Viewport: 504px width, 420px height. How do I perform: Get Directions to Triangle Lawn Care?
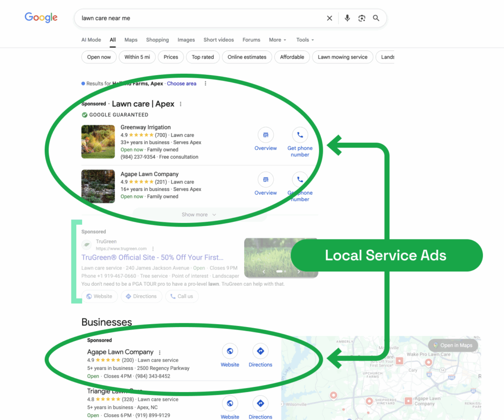click(260, 403)
